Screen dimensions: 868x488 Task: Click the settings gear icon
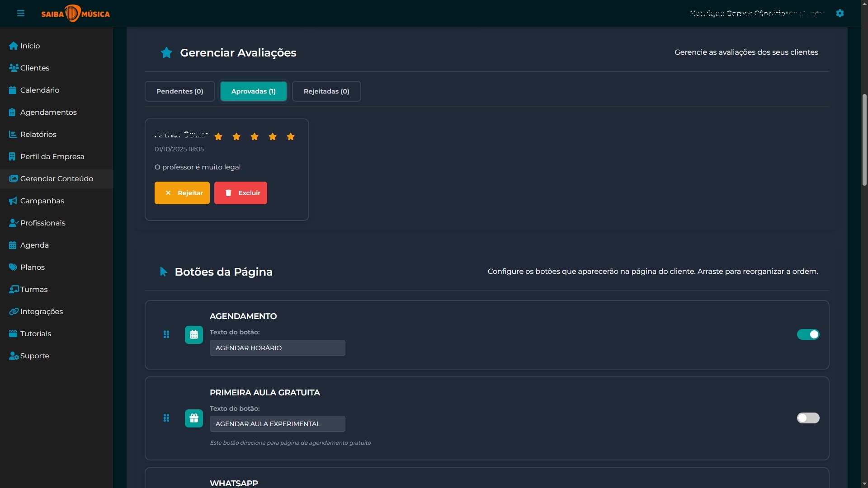click(x=840, y=13)
